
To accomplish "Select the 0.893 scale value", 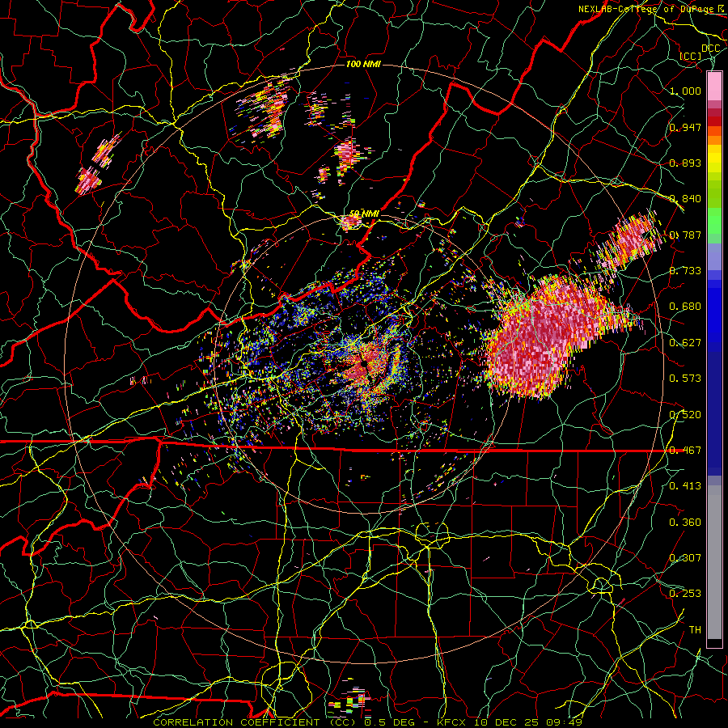I will (685, 163).
